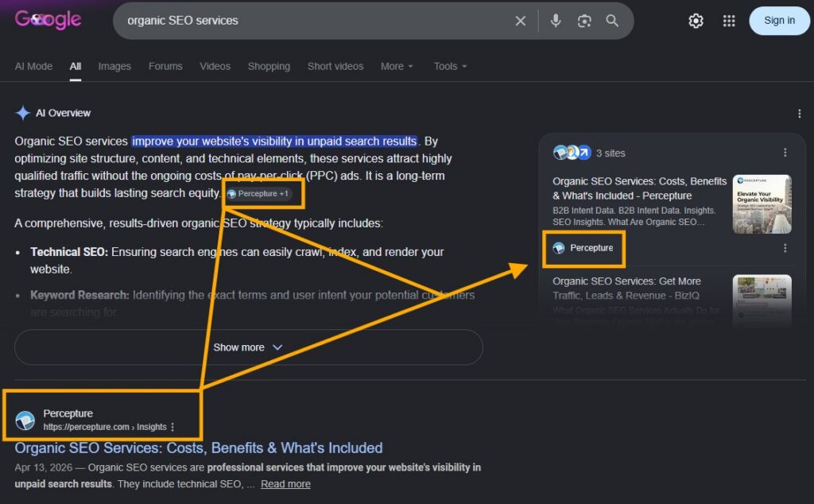Switch to Shopping tab

[x=269, y=67]
